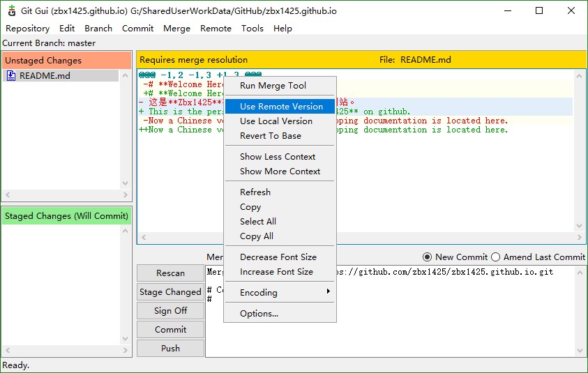Click Refresh in context menu
This screenshot has width=588, height=373.
280,192
